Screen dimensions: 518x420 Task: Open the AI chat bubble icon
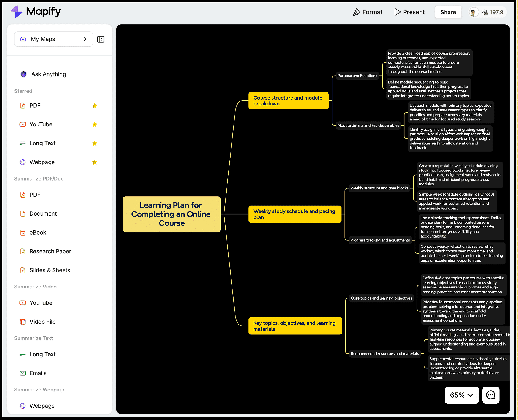(x=490, y=395)
